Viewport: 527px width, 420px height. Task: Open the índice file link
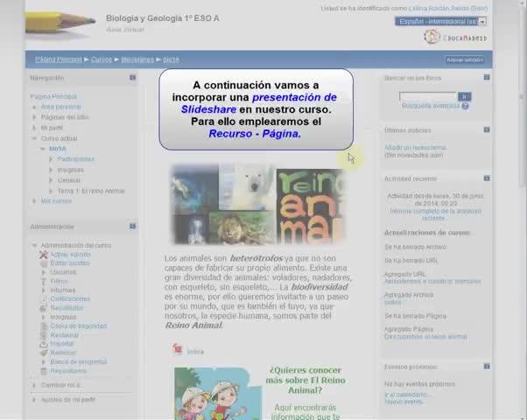click(195, 352)
